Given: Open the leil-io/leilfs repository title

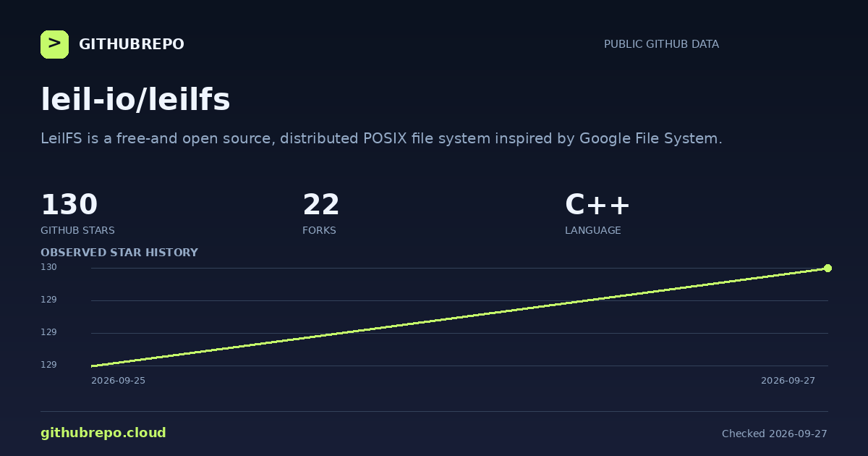Looking at the screenshot, I should (x=135, y=99).
